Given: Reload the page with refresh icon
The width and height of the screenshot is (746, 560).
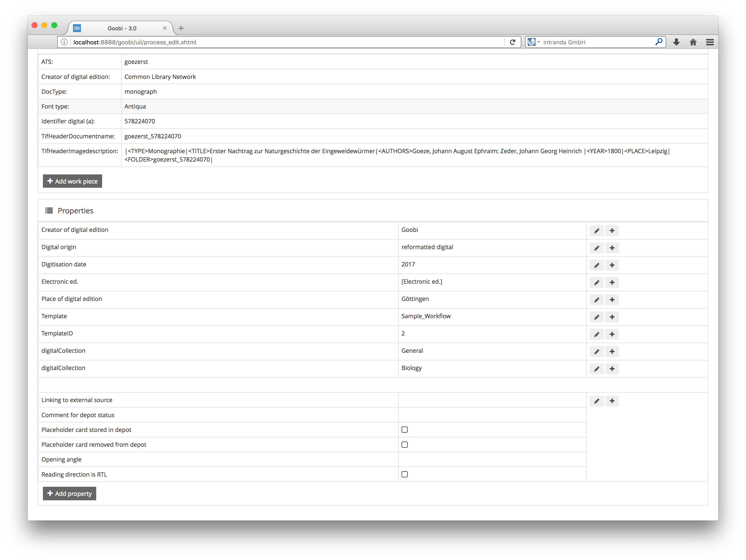Looking at the screenshot, I should click(512, 42).
